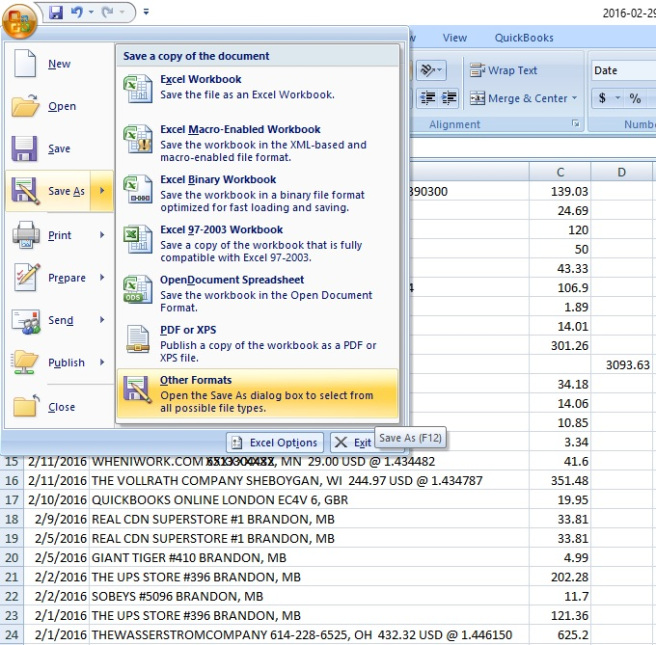The image size is (656, 645).
Task: Select Other Formats to open Save As dialog
Action: click(257, 393)
